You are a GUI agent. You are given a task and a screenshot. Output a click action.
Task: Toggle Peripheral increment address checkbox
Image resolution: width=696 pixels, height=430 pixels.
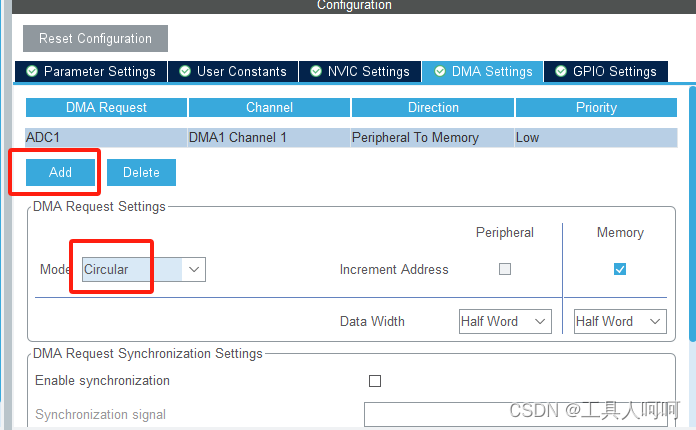tap(505, 269)
